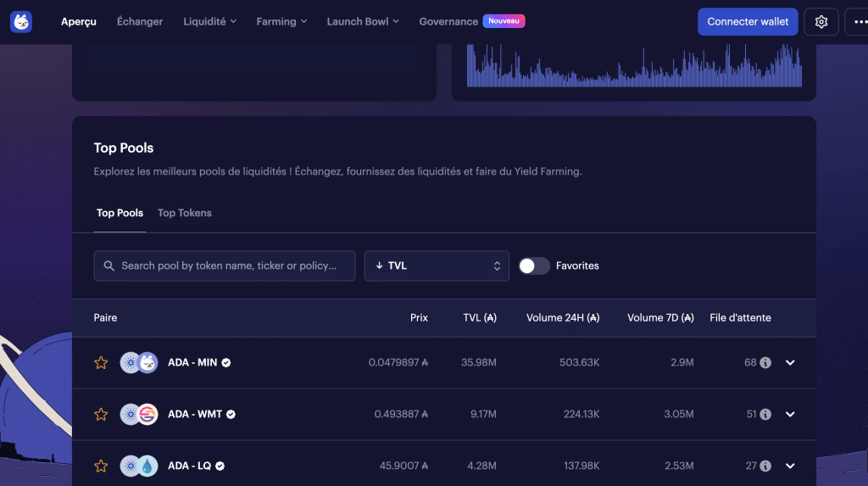Click the Minswap cat logo

[21, 21]
